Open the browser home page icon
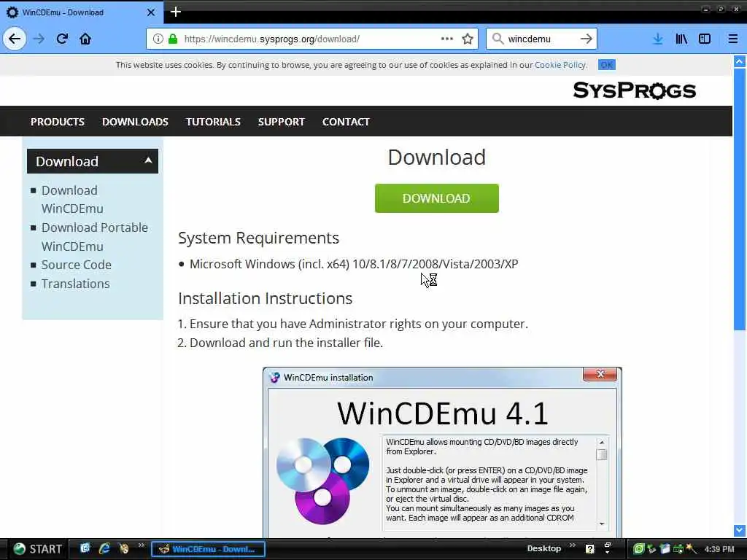This screenshot has width=747, height=560. coord(85,39)
